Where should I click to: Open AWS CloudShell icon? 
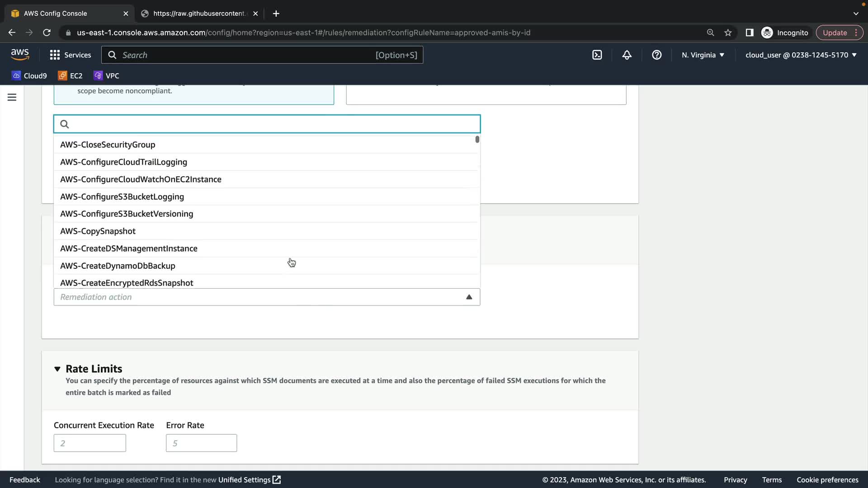[597, 55]
